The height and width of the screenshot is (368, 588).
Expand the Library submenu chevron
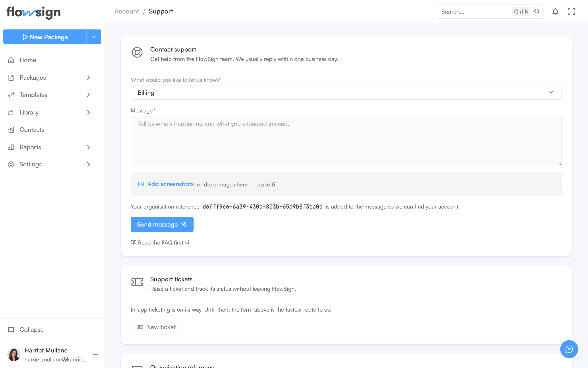tap(88, 112)
